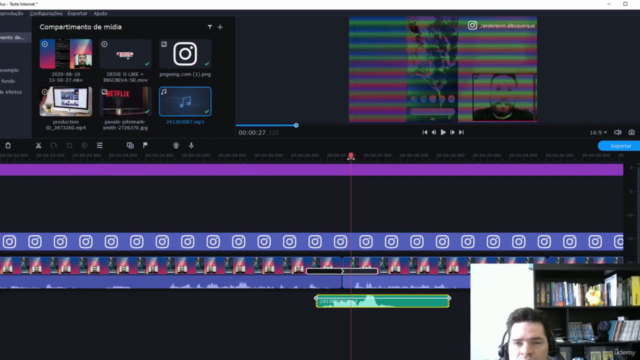Open the transition wizard icon
Screen dimensions: 640x360
pyautogui.click(x=130, y=145)
